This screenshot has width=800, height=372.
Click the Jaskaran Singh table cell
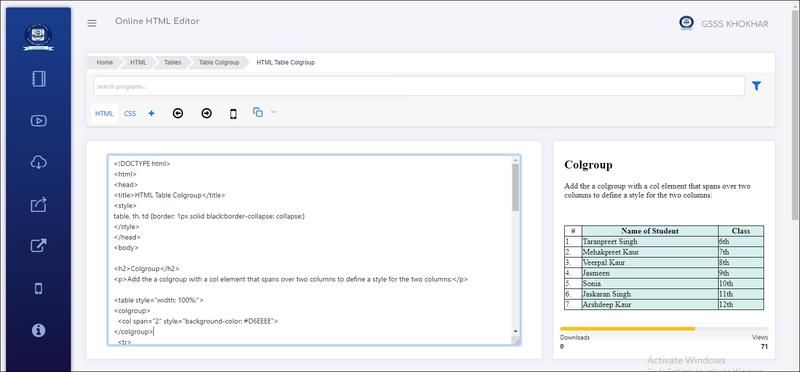pyautogui.click(x=650, y=294)
